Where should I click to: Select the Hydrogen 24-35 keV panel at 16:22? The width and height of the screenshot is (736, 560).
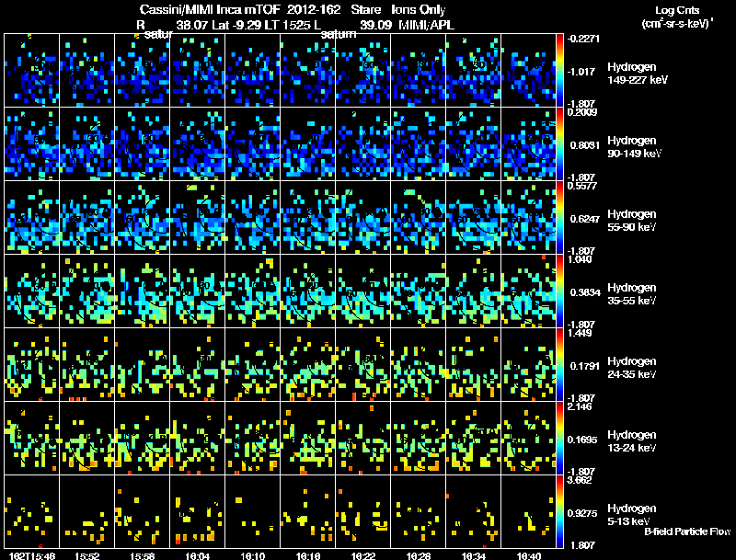point(362,364)
